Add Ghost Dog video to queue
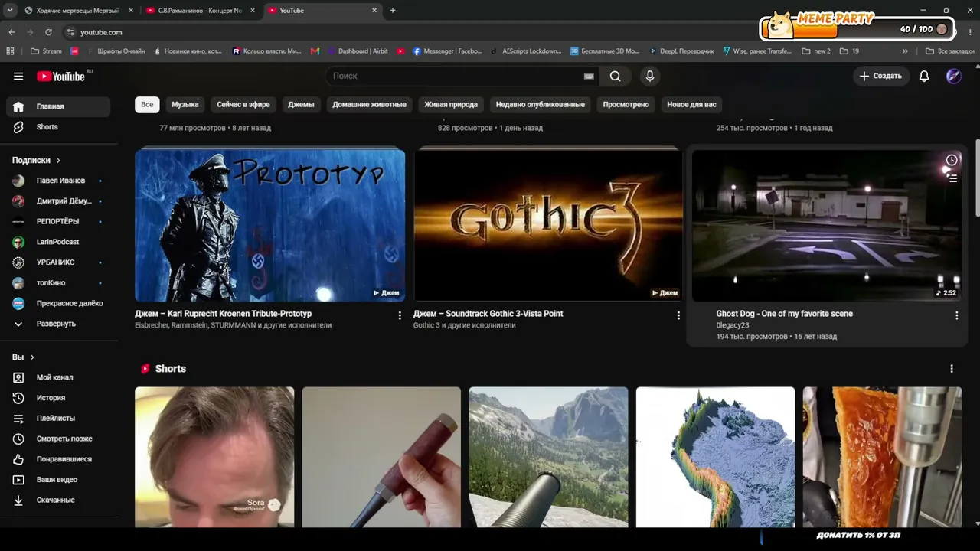 point(952,179)
